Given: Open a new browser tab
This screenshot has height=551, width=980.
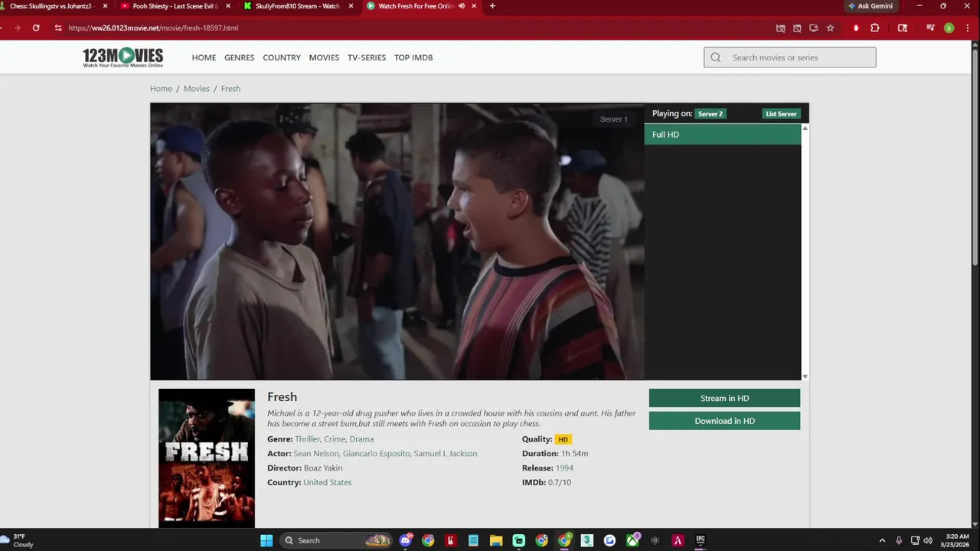Looking at the screenshot, I should point(492,6).
